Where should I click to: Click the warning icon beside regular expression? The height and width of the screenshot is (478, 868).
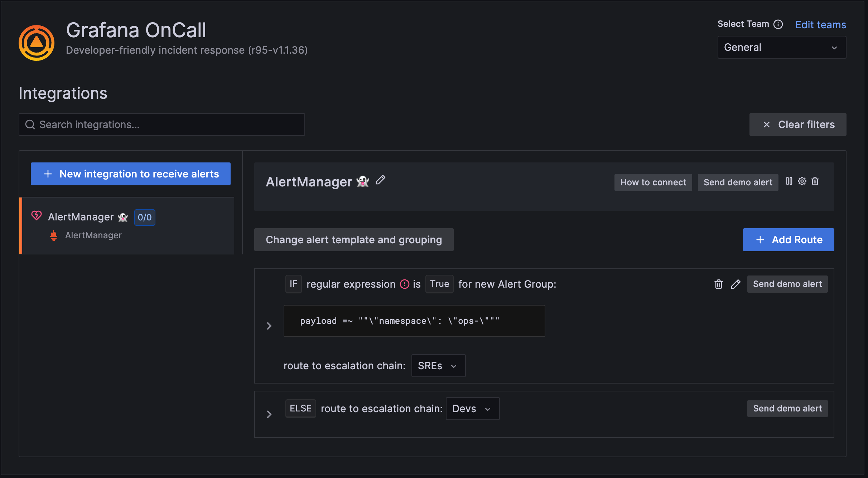(405, 284)
